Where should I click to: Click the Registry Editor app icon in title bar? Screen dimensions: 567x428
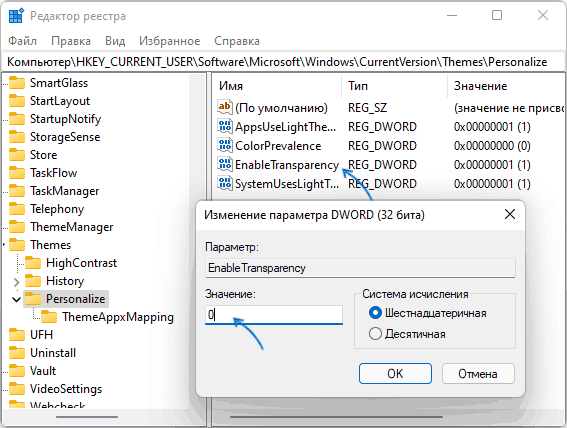[x=16, y=16]
